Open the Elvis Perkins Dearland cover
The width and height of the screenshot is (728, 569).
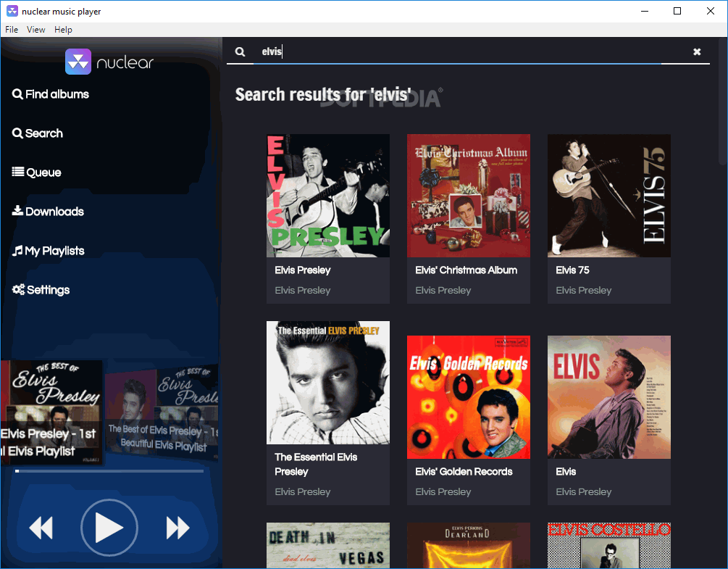(469, 545)
